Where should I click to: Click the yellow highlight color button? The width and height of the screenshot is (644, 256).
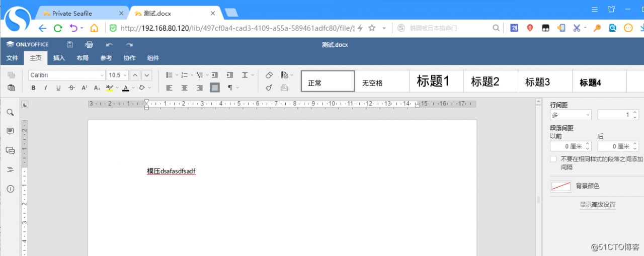[110, 88]
